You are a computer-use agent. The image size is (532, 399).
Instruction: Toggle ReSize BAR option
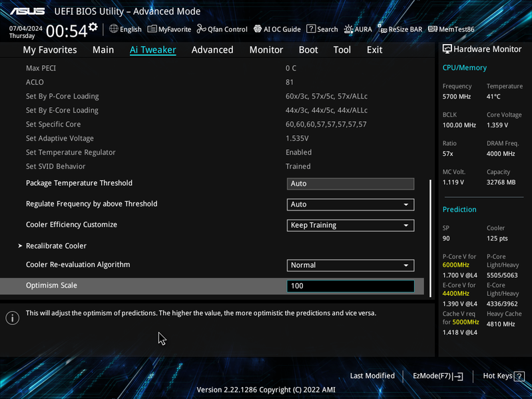coord(400,29)
